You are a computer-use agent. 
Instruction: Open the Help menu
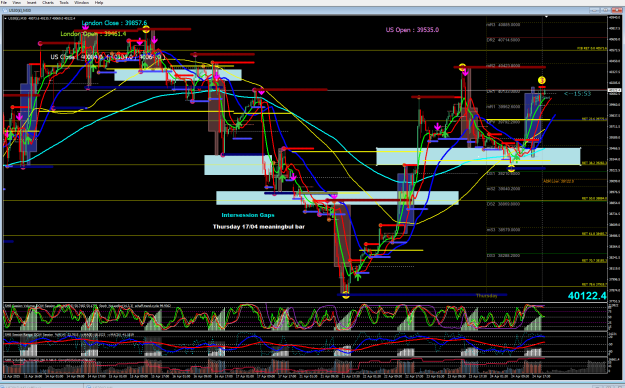[99, 2]
